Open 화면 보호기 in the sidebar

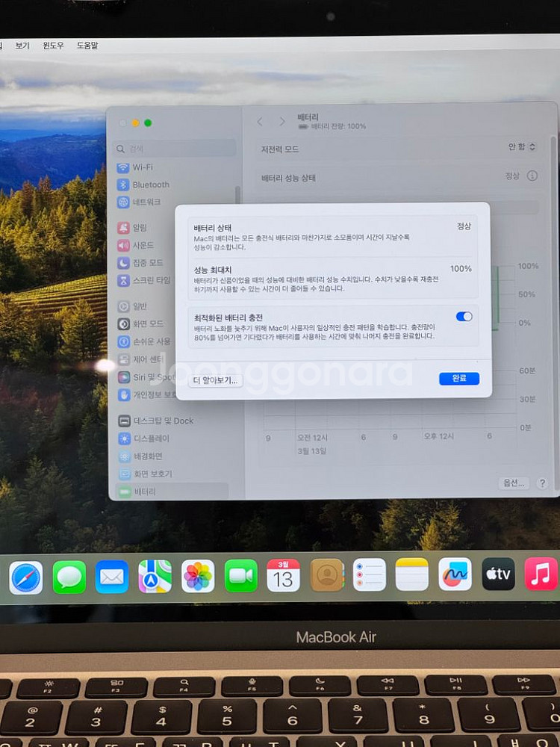(146, 474)
